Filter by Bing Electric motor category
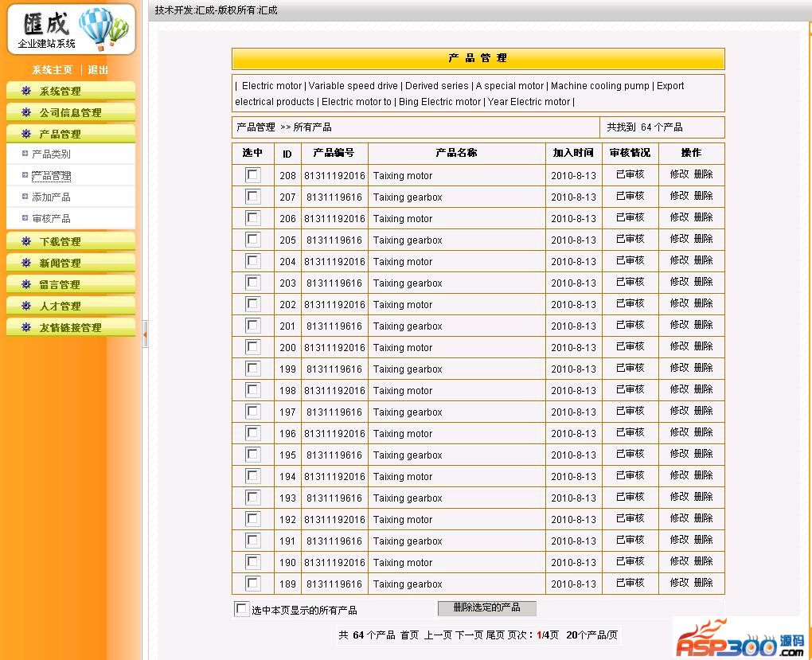The width and height of the screenshot is (812, 660). (439, 102)
